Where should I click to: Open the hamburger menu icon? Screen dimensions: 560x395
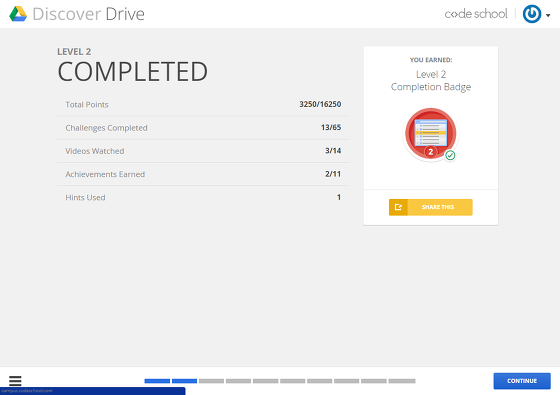[15, 381]
